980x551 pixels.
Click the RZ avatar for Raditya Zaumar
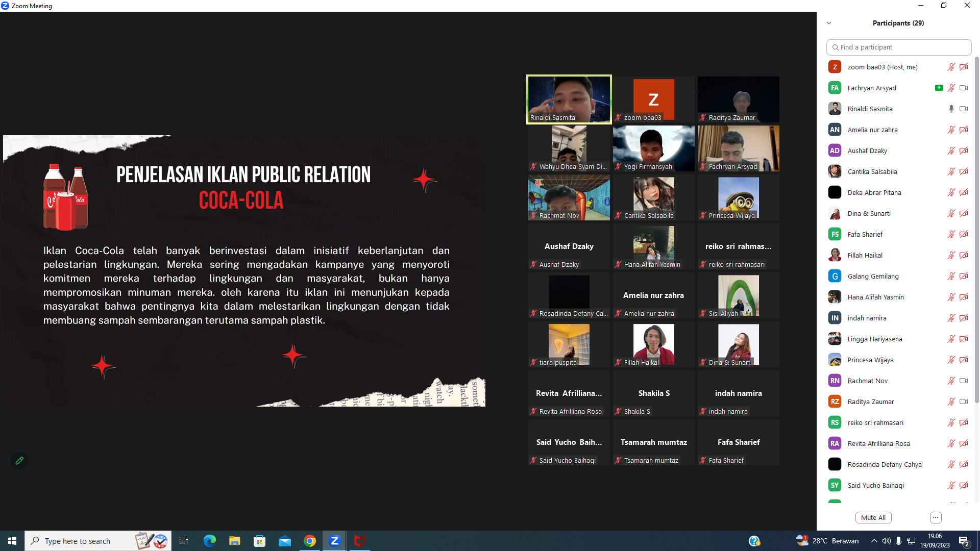pyautogui.click(x=835, y=402)
